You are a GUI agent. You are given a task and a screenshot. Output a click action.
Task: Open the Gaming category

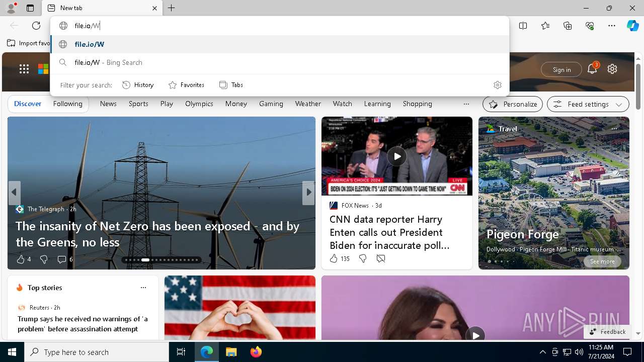point(271,104)
